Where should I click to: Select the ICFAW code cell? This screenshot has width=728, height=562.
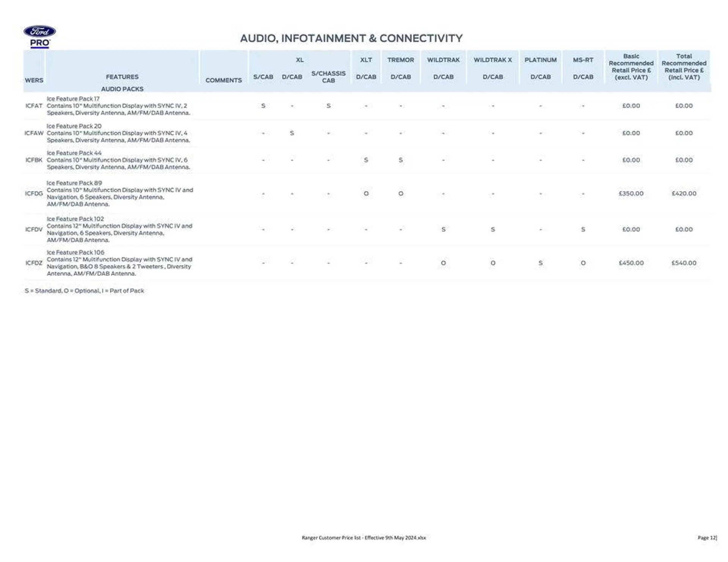pos(34,133)
